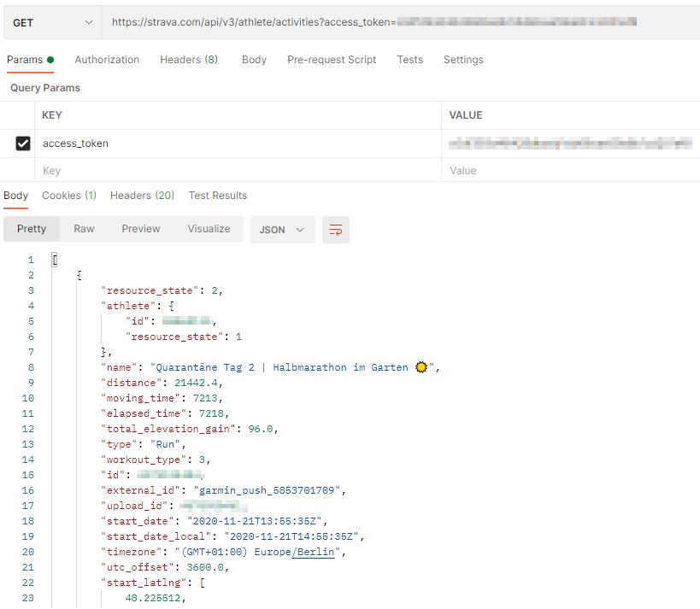Click the blurred access_token value cell
This screenshot has height=609, width=700.
point(571,143)
